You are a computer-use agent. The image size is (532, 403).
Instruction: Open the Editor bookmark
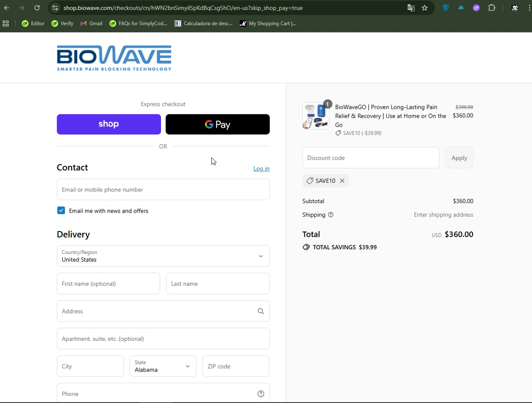[x=33, y=23]
